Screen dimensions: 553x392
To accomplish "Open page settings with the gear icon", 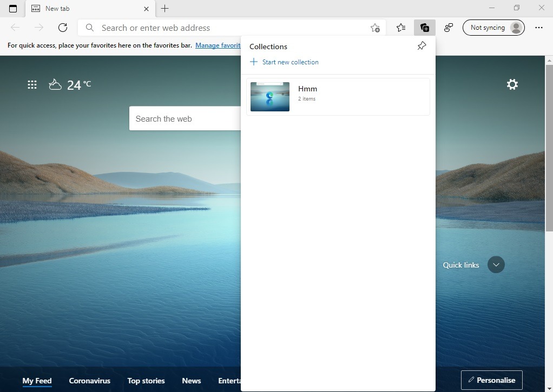I will tap(512, 84).
